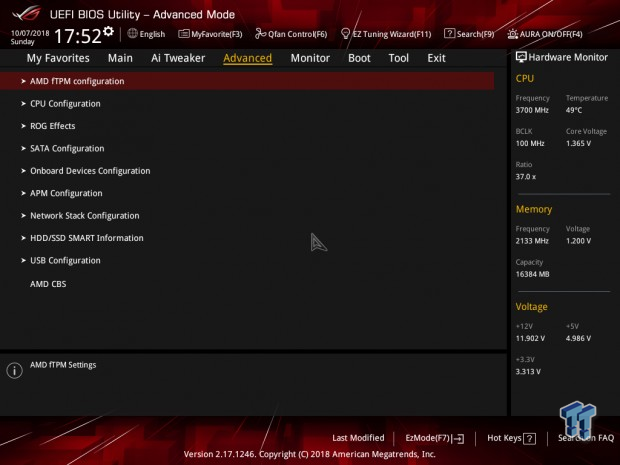Image resolution: width=620 pixels, height=465 pixels.
Task: Click memory capacity value 16384 MB
Action: 533,274
